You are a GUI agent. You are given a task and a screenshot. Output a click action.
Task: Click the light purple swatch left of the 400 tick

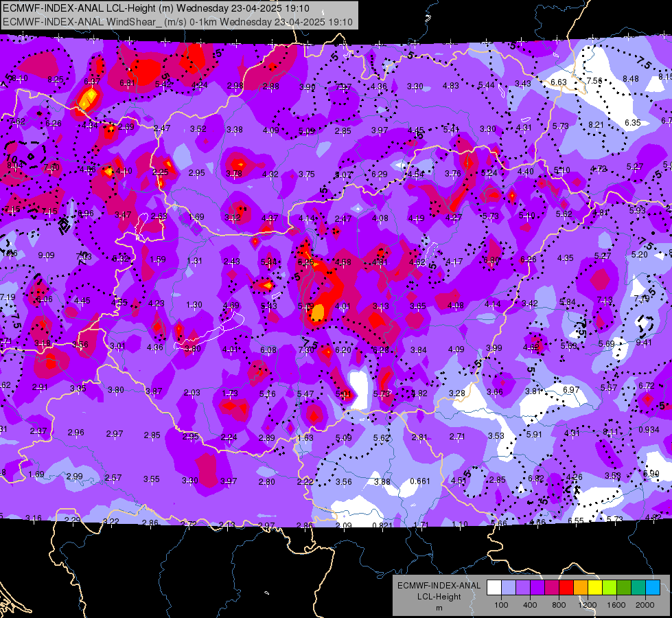523,588
